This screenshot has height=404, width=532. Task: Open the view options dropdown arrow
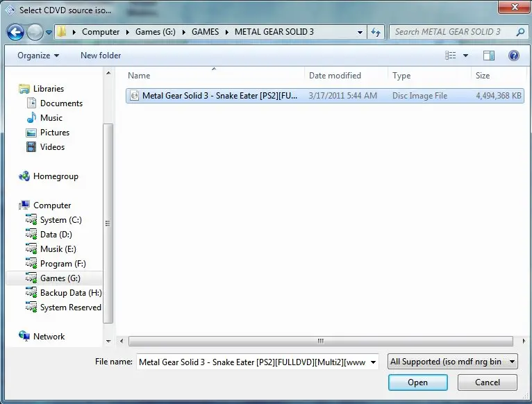tap(465, 56)
